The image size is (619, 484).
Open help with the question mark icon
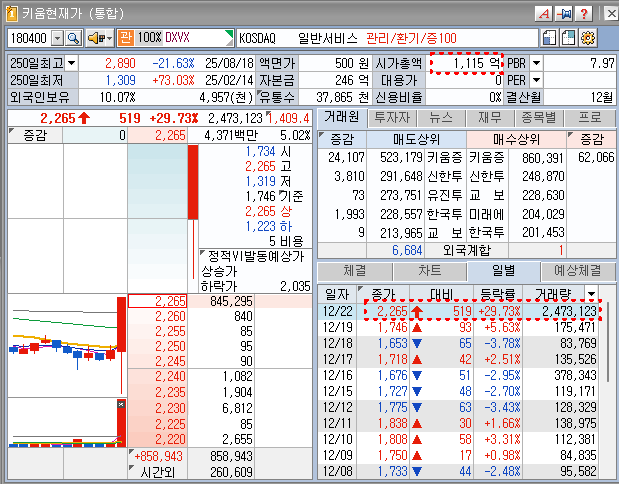[584, 14]
